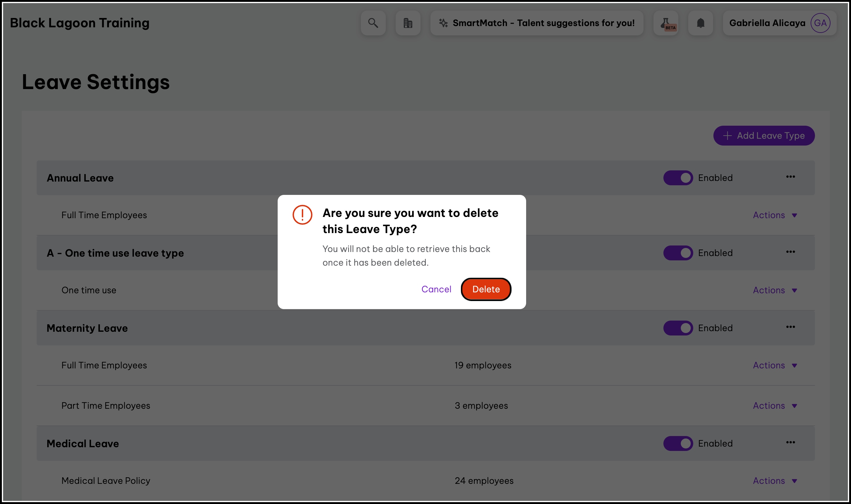The height and width of the screenshot is (504, 851).
Task: Confirm with the red Delete button
Action: pyautogui.click(x=486, y=289)
